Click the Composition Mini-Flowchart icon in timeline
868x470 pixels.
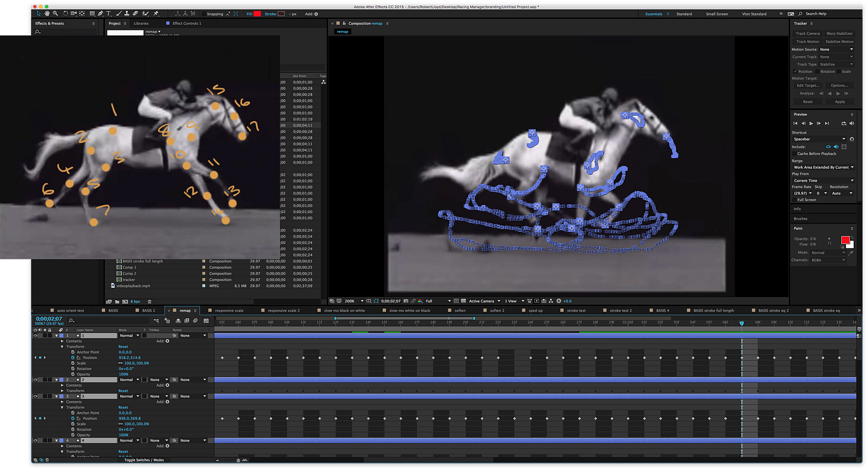coord(156,321)
